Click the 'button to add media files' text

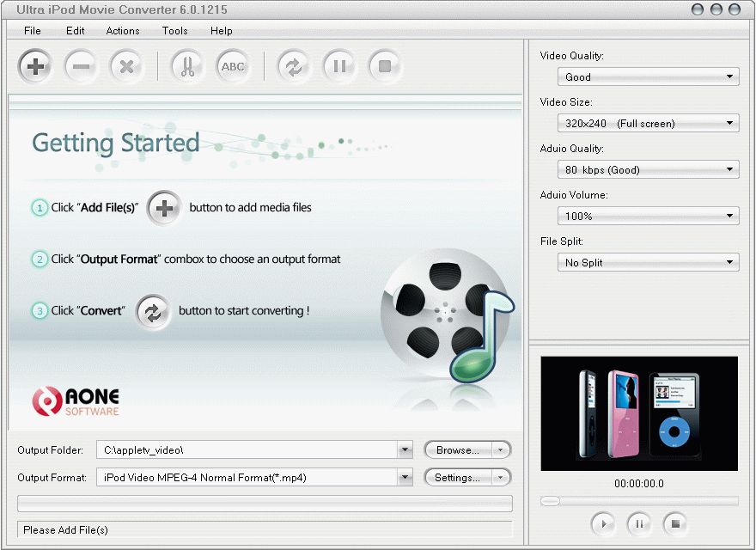pyautogui.click(x=250, y=207)
